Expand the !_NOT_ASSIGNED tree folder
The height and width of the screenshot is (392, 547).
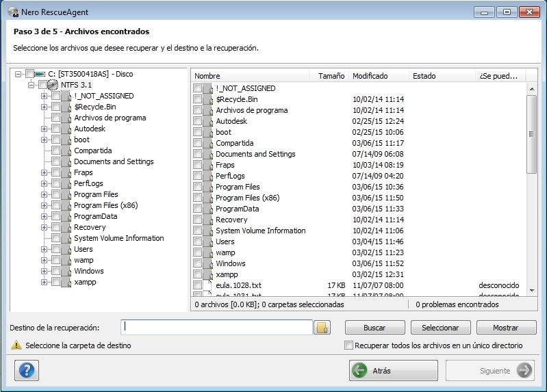44,96
